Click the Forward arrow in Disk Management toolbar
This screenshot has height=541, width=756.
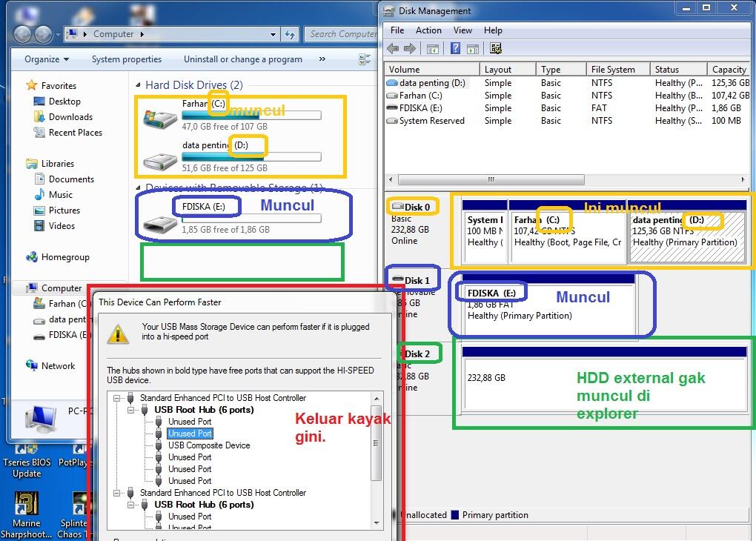pos(410,48)
